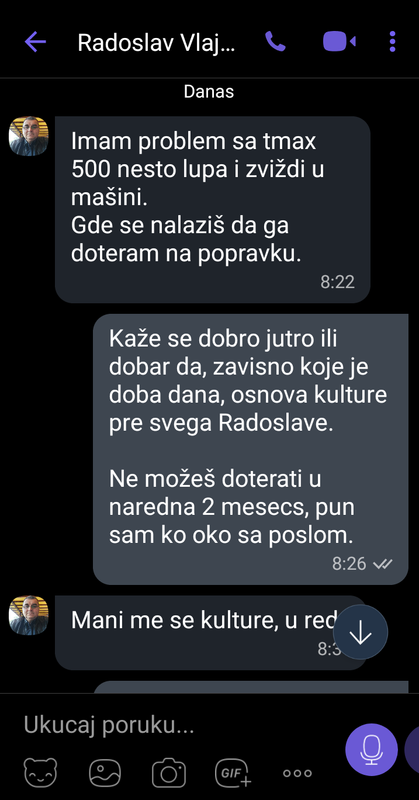
Task: Open the GIF creator button
Action: point(233,772)
